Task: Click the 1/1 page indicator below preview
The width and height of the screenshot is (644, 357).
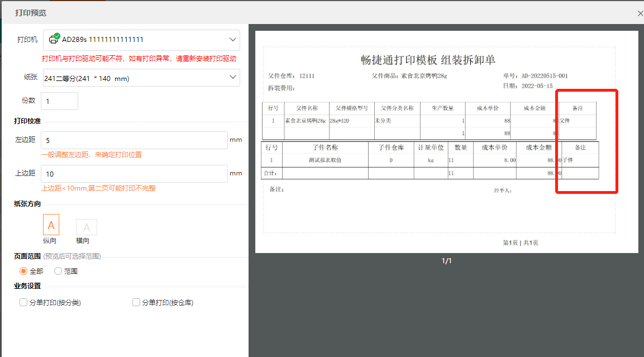Action: click(447, 260)
